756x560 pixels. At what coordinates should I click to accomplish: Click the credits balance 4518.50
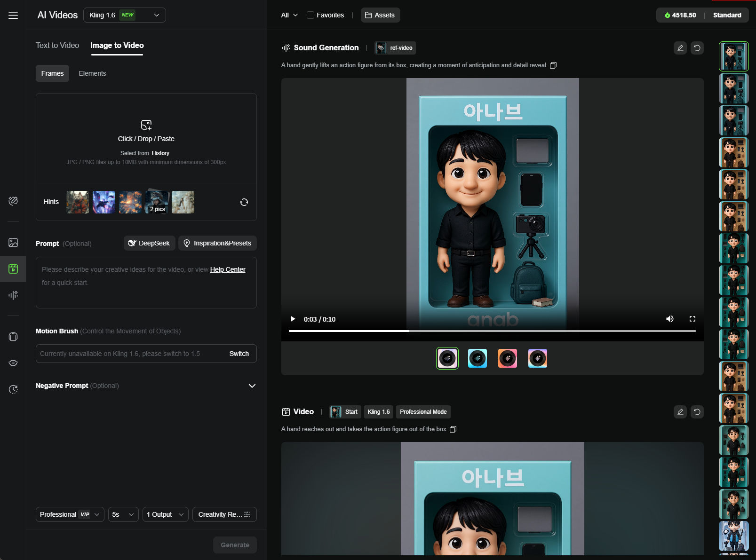[x=680, y=15]
